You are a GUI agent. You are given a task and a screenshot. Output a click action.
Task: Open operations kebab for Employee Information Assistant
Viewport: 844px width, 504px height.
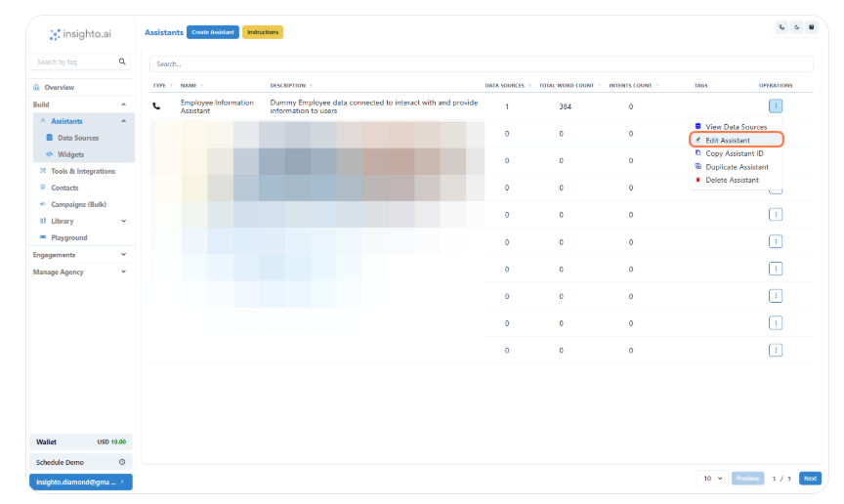point(776,106)
